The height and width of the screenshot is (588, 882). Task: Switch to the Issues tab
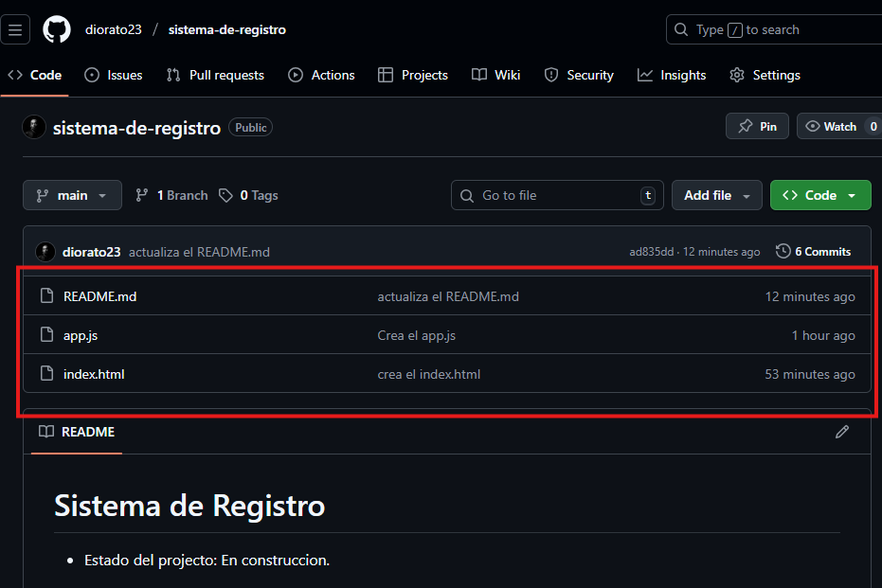point(113,75)
